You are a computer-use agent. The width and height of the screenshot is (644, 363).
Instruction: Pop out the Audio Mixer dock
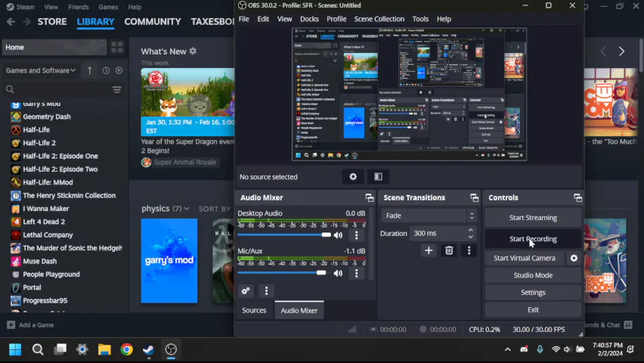369,197
